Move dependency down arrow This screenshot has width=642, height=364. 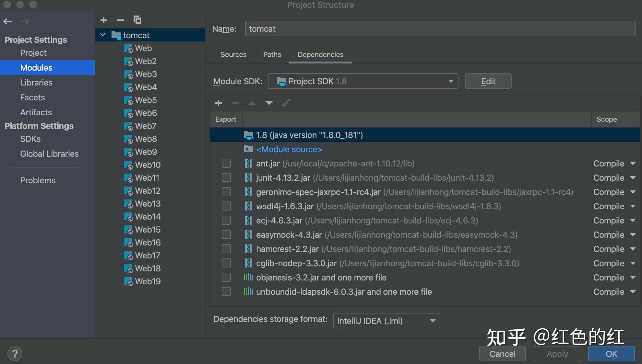[x=269, y=103]
